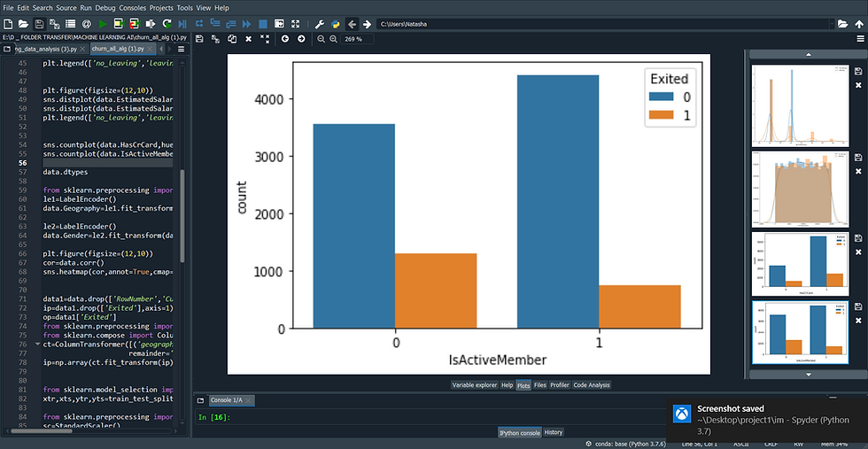
Task: Change to parent directory up arrow
Action: point(858,24)
